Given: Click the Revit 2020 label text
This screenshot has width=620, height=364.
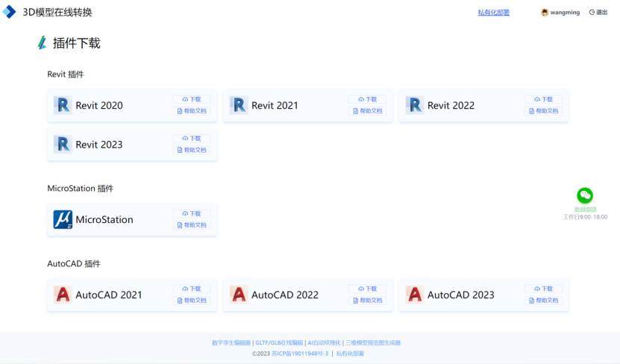Looking at the screenshot, I should [x=99, y=105].
